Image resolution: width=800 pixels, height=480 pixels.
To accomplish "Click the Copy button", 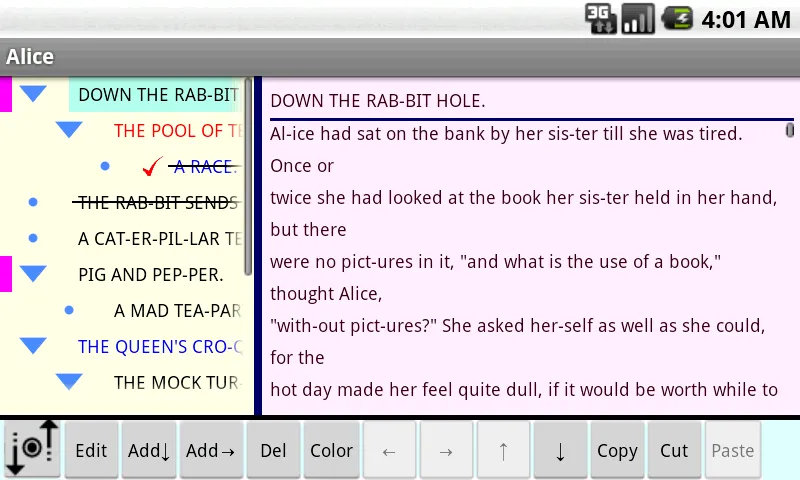I will coord(617,450).
